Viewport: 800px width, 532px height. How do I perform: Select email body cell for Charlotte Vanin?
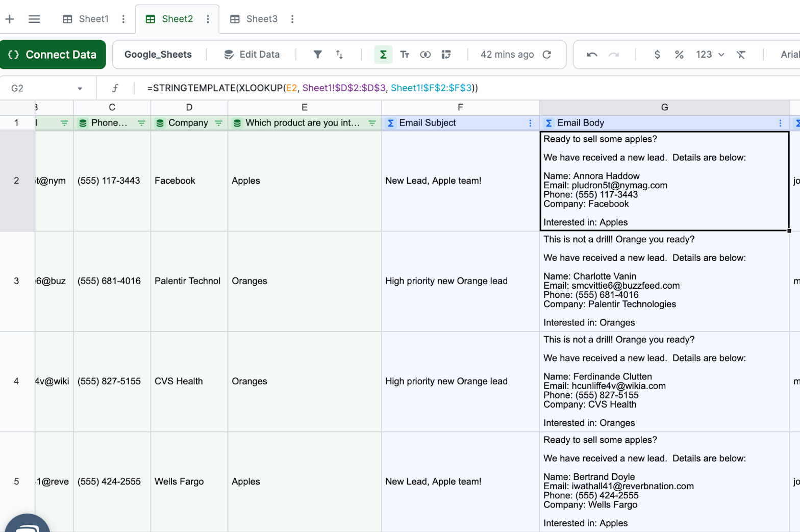pos(664,281)
